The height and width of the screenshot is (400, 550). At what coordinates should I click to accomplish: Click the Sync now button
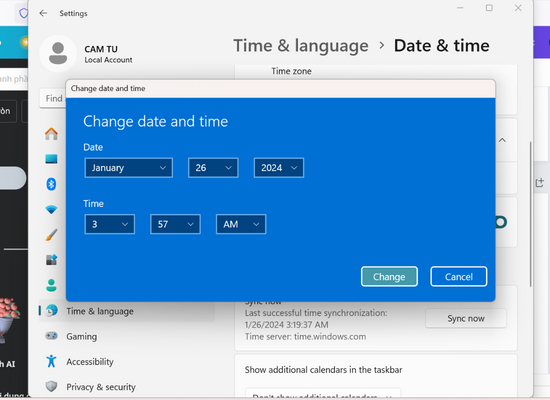(466, 318)
